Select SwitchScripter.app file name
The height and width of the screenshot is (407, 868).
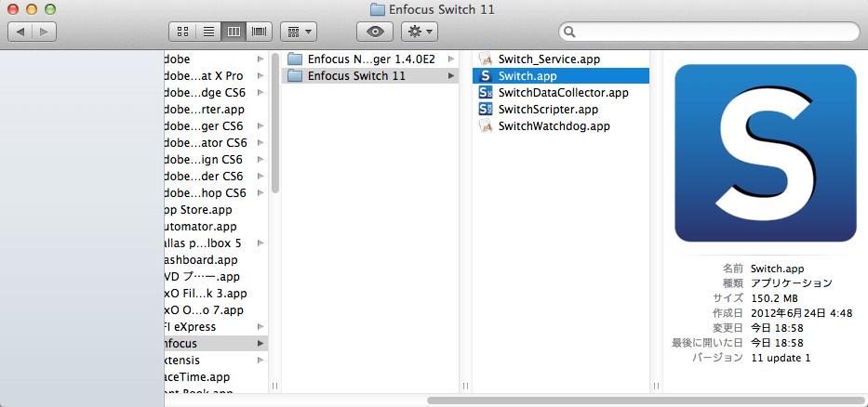click(x=548, y=109)
